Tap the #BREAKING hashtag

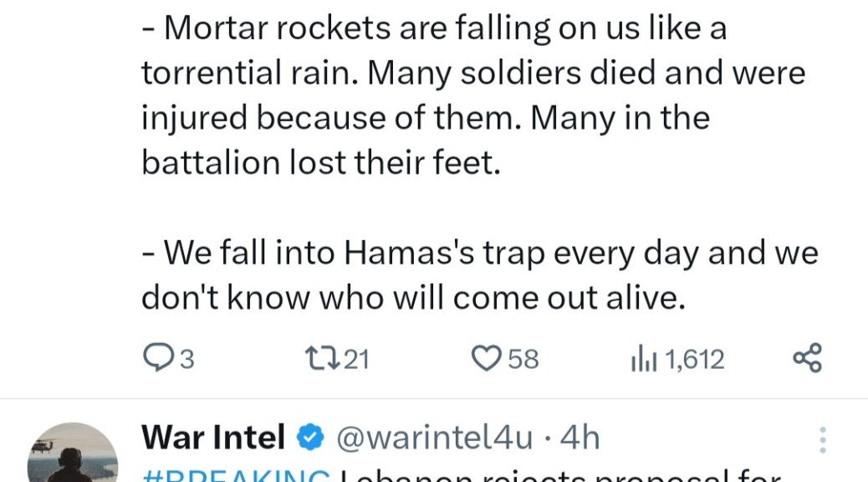click(236, 476)
